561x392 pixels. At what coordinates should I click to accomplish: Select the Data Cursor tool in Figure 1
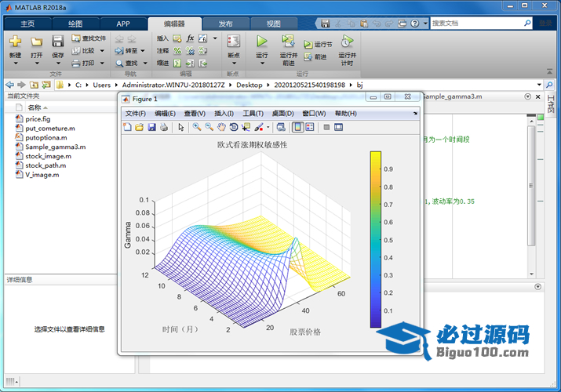(x=246, y=127)
